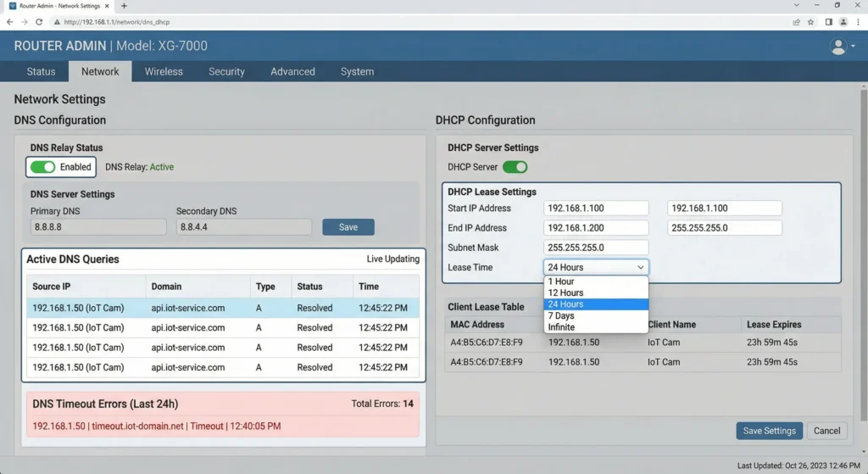The width and height of the screenshot is (868, 474).
Task: Open the tab search chevron
Action: [x=797, y=5]
